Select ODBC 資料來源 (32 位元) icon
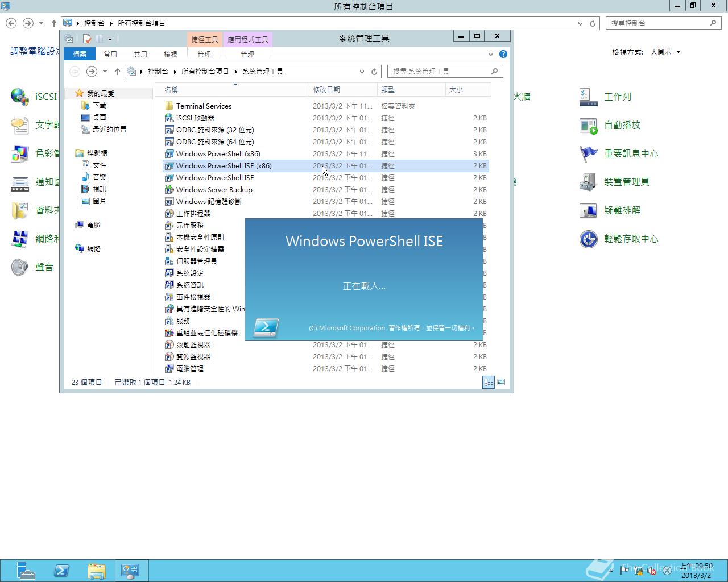This screenshot has width=728, height=582. click(x=169, y=130)
